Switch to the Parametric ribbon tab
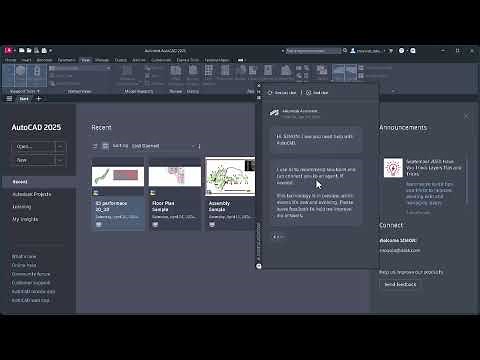Screen dimensions: 480x360 67,60
